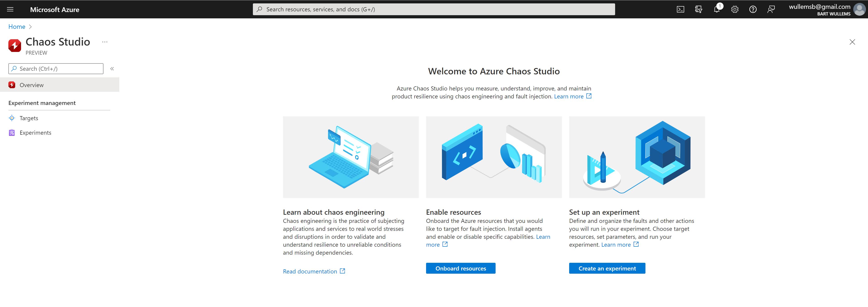Open the Azure portal hamburger menu
This screenshot has width=868, height=307.
[x=10, y=10]
